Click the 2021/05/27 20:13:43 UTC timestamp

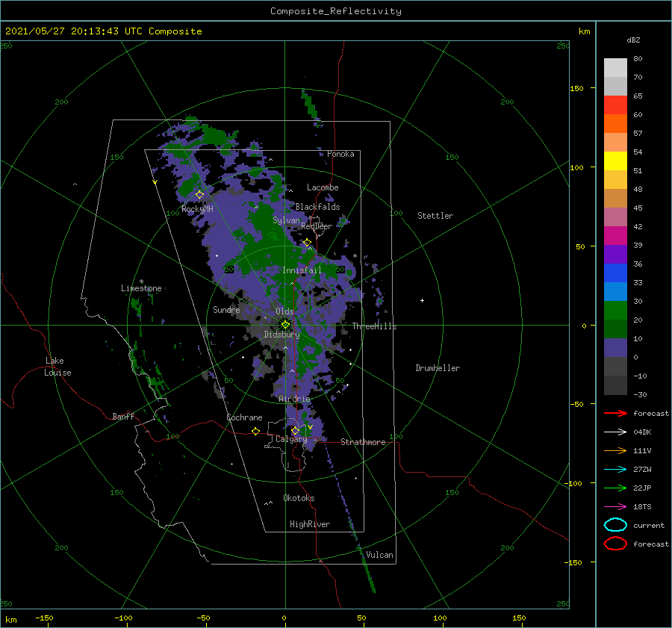pyautogui.click(x=103, y=31)
